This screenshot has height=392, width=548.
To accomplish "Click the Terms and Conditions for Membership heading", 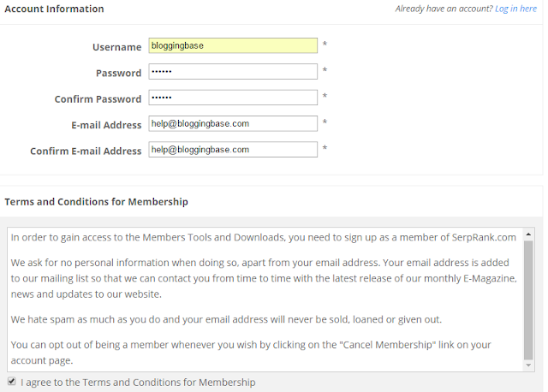I will (x=97, y=202).
